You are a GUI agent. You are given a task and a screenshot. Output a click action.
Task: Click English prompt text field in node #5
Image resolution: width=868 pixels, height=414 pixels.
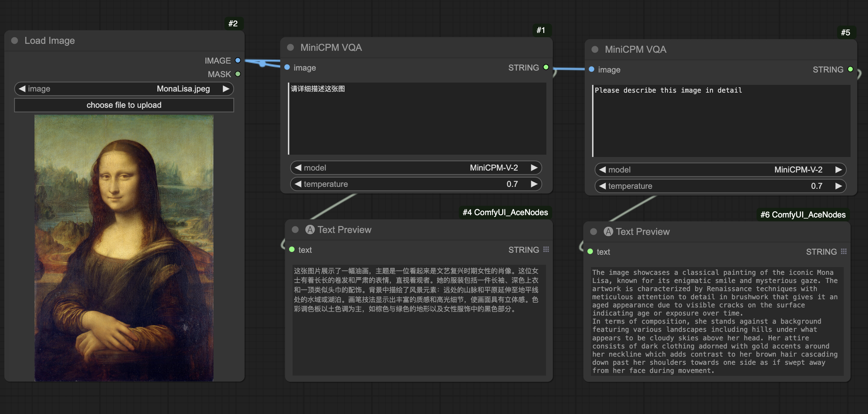722,121
